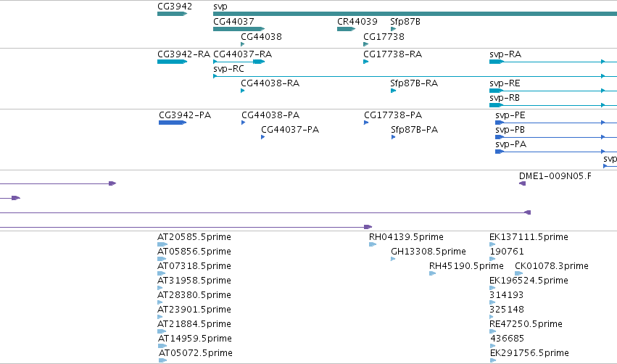Select the svp-RA transcript label
The width and height of the screenshot is (617, 364).
point(505,54)
